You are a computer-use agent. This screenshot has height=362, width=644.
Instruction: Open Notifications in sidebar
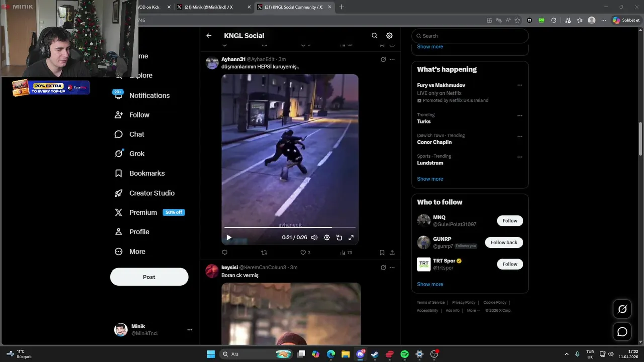pos(142,96)
